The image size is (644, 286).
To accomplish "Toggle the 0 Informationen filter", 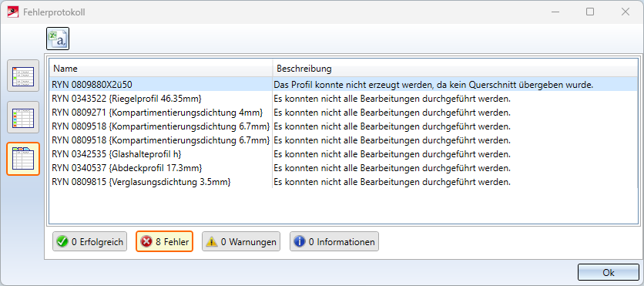I will [334, 241].
